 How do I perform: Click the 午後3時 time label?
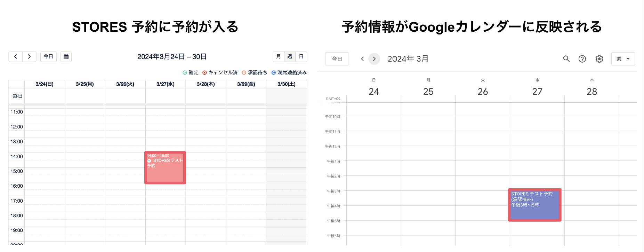click(333, 191)
